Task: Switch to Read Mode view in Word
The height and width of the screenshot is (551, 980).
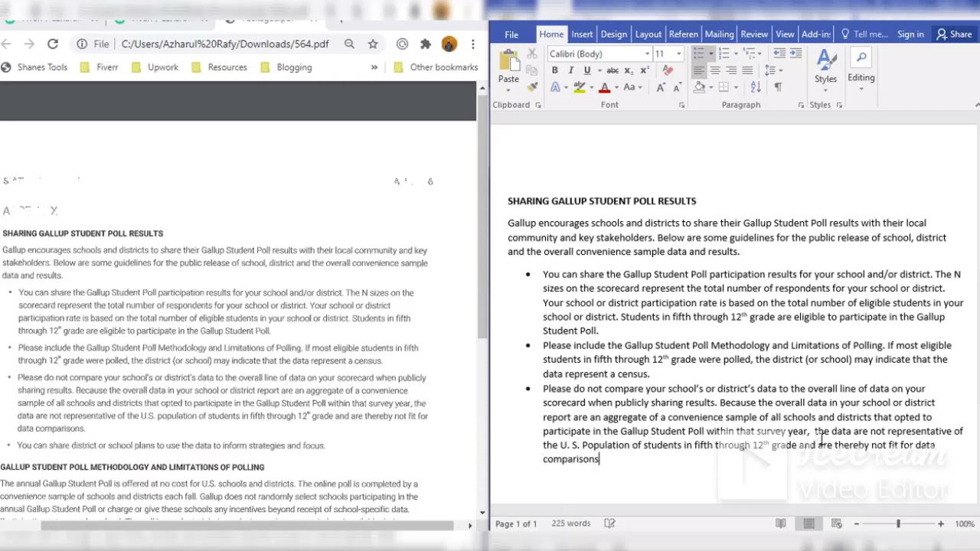Action: [781, 523]
